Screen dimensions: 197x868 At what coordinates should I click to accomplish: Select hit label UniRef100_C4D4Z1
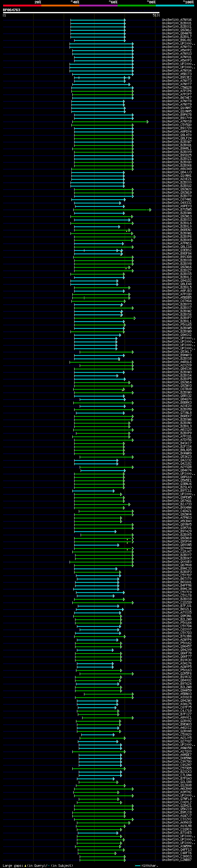177,511
